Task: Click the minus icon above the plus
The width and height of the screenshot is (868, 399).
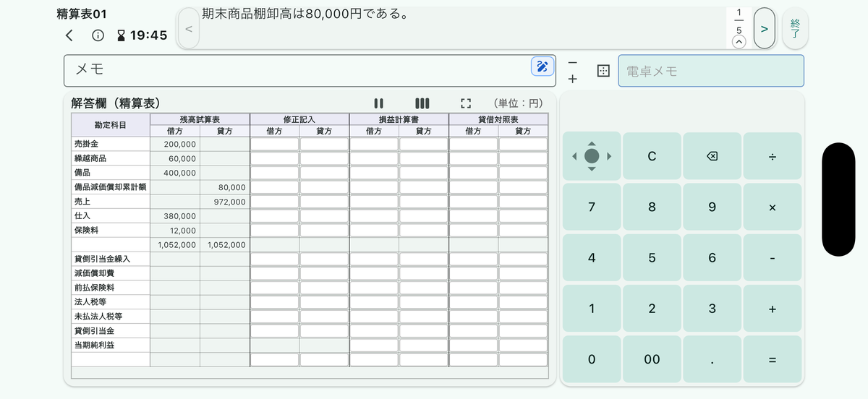Action: pyautogui.click(x=572, y=62)
